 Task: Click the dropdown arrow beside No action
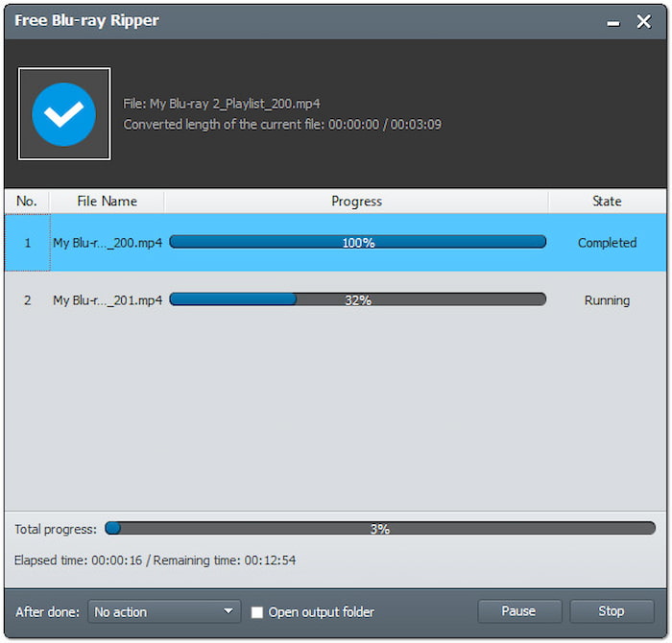coord(228,611)
